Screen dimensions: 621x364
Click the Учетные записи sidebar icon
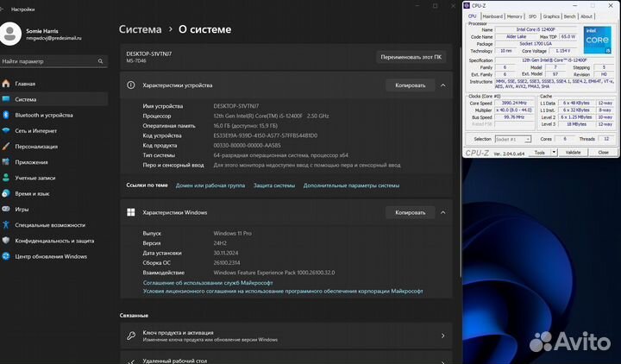click(x=7, y=178)
